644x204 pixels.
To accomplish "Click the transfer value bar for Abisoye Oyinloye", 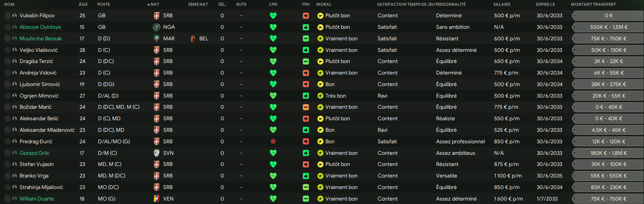I will pyautogui.click(x=607, y=27).
